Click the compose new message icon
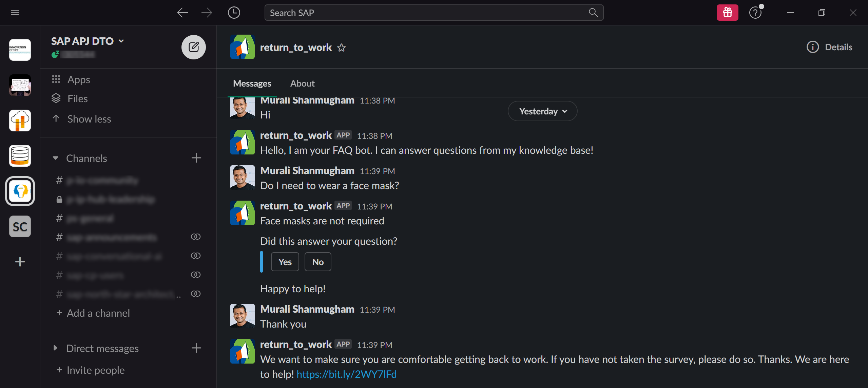 pyautogui.click(x=193, y=47)
